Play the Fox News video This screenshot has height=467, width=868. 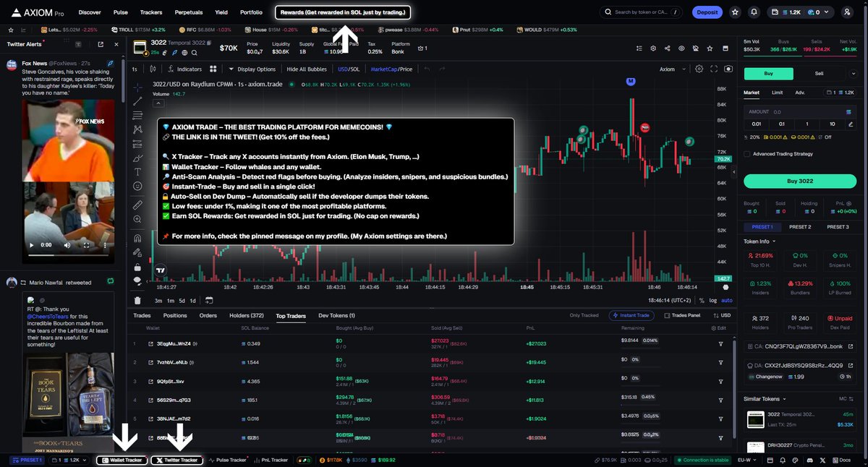pos(30,246)
